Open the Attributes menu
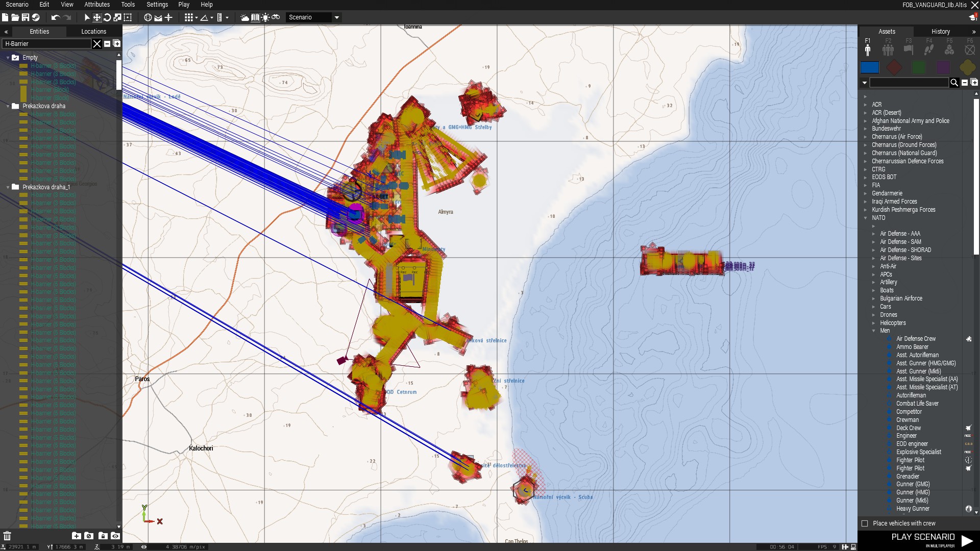The image size is (980, 551). (x=97, y=5)
